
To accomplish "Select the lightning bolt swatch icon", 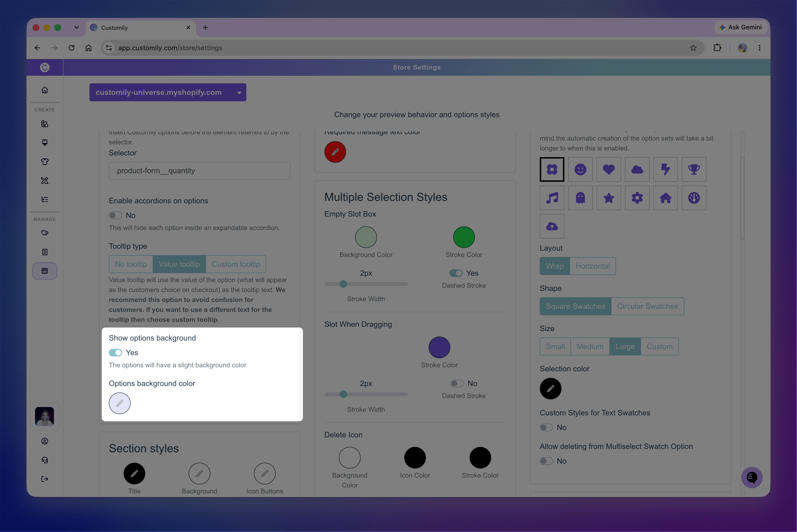I will point(665,169).
